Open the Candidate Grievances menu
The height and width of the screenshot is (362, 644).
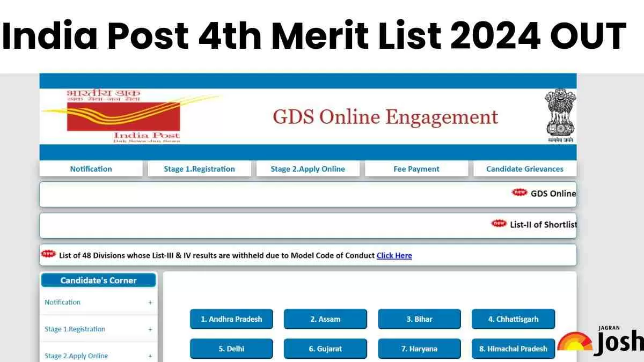pos(525,169)
